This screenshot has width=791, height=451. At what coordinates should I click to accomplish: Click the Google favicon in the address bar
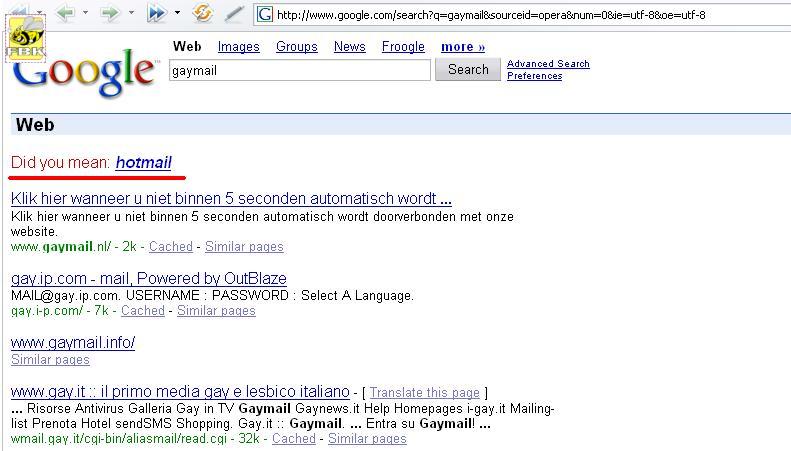point(265,15)
